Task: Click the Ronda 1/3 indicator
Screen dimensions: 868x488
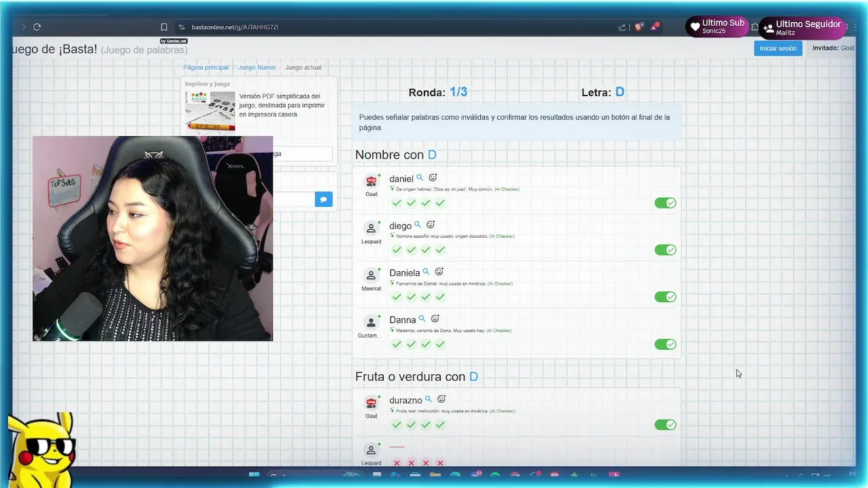Action: click(437, 92)
